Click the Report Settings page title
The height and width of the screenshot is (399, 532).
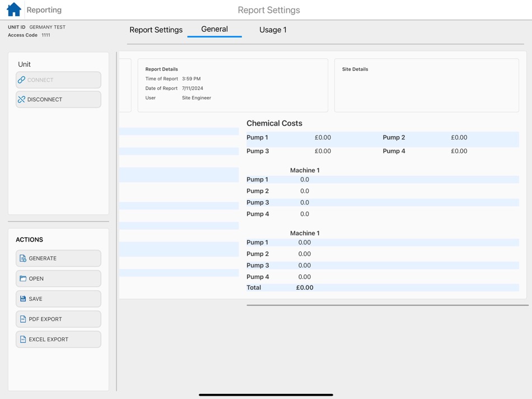pyautogui.click(x=269, y=10)
